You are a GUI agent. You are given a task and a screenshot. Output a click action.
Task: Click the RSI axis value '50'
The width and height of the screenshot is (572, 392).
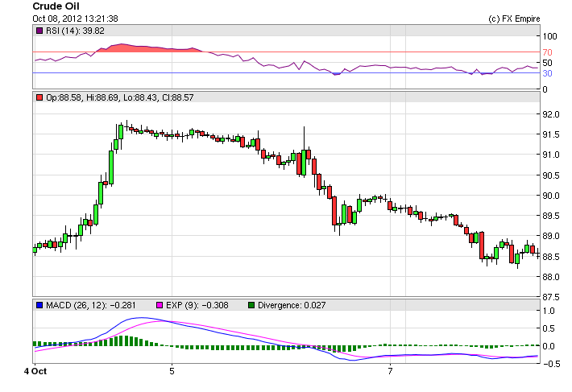(x=547, y=63)
